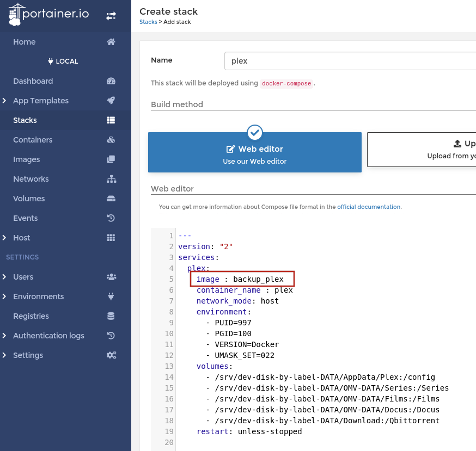Screen dimensions: 476x451
Task: Select the Web editor build method
Action: coord(255,152)
